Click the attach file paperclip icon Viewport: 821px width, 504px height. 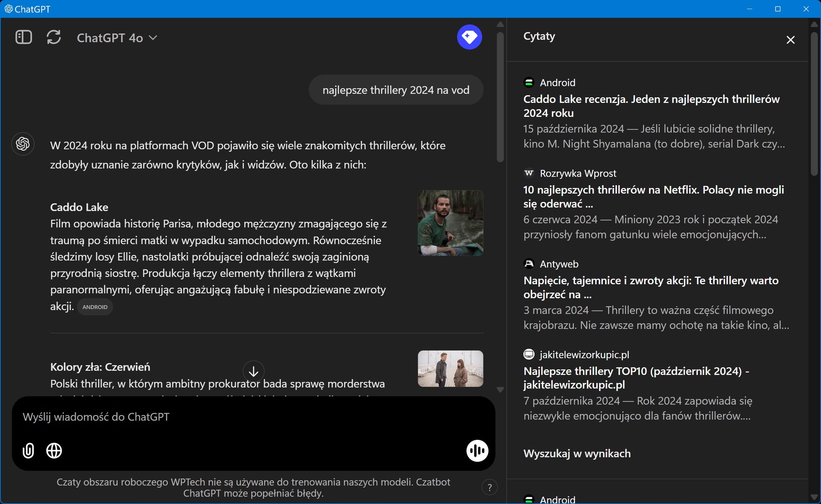coord(28,450)
